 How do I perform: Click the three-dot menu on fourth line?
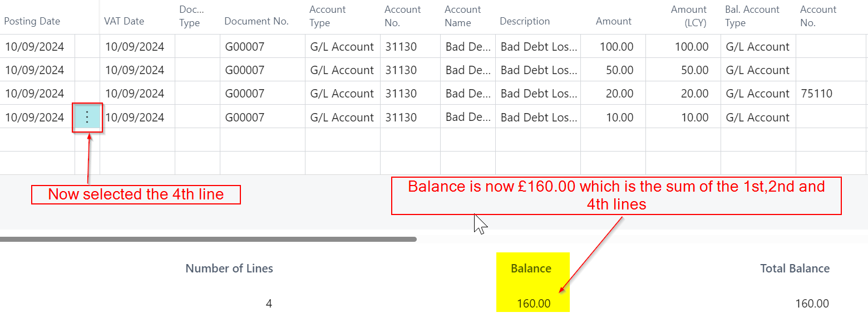(x=87, y=118)
